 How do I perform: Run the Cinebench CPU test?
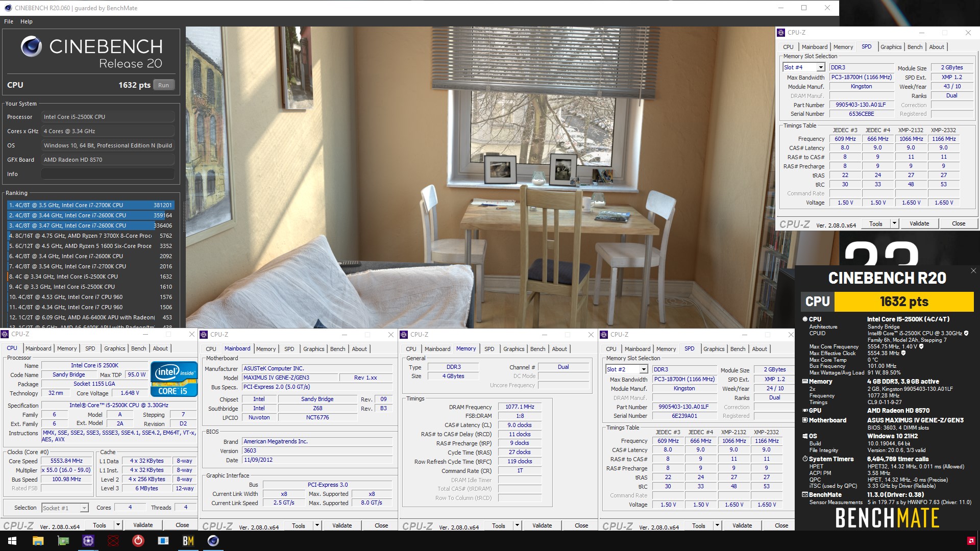163,85
